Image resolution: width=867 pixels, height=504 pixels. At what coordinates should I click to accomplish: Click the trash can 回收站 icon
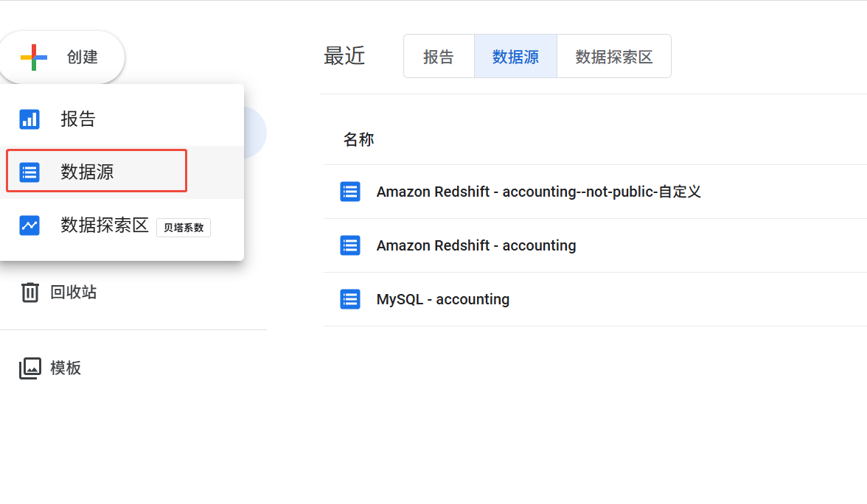click(x=29, y=293)
